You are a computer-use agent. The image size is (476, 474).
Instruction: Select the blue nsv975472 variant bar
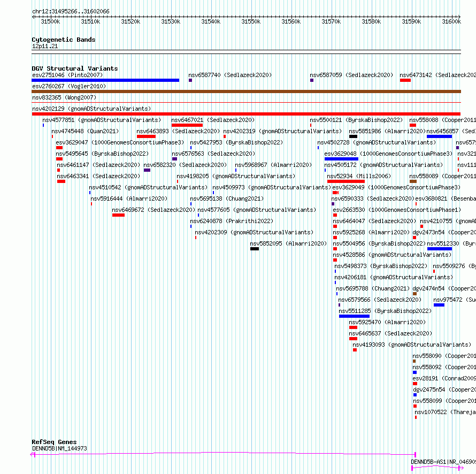pos(439,305)
